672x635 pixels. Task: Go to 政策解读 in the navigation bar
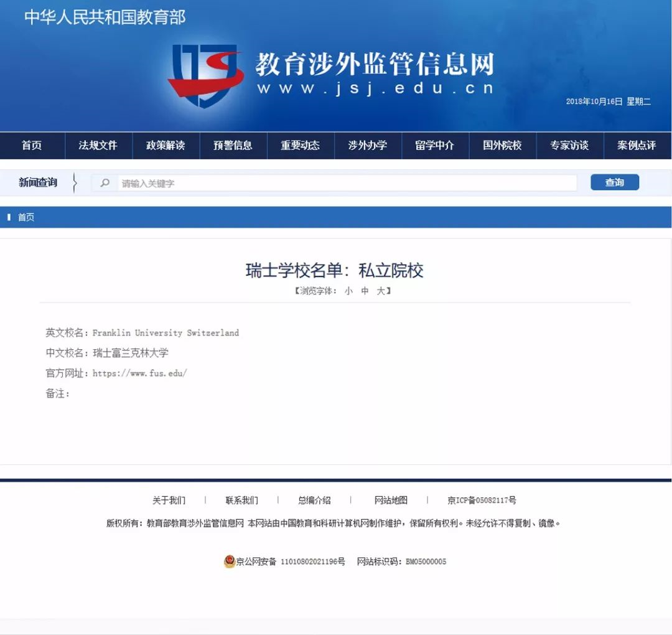(166, 145)
